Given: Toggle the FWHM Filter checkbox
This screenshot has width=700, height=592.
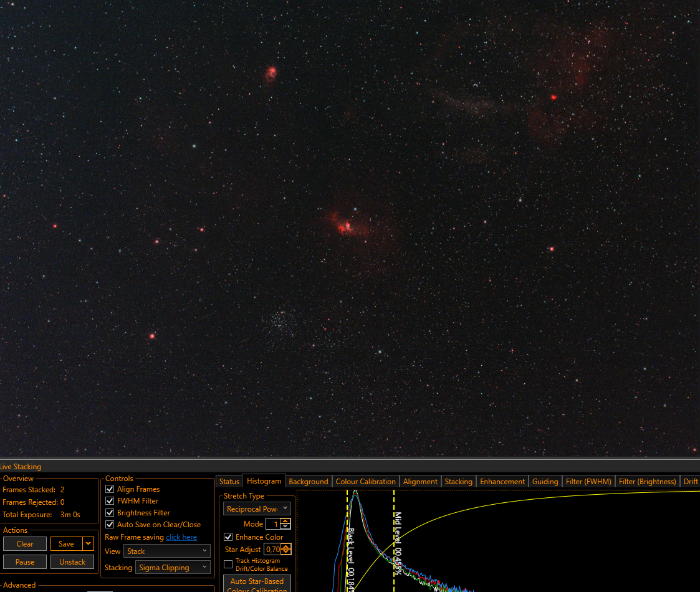Looking at the screenshot, I should pos(109,501).
